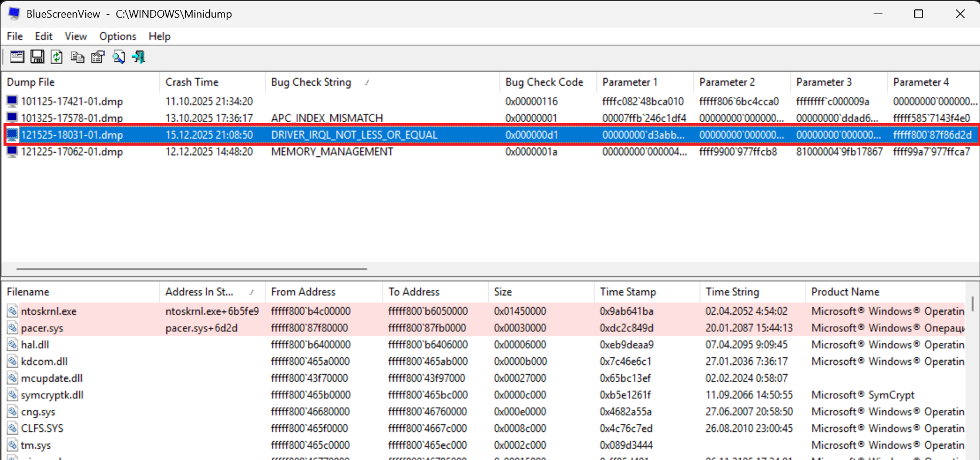Click the module list vertical scrollbar

pyautogui.click(x=972, y=304)
